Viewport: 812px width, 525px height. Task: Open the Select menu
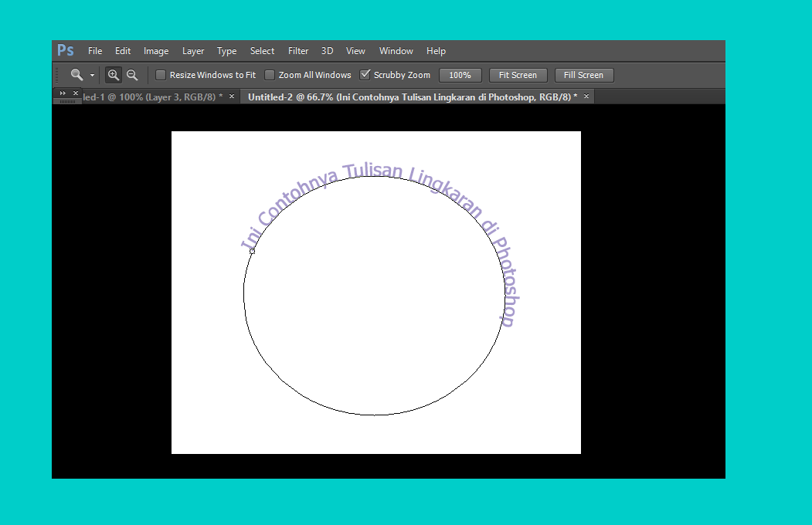pyautogui.click(x=262, y=51)
